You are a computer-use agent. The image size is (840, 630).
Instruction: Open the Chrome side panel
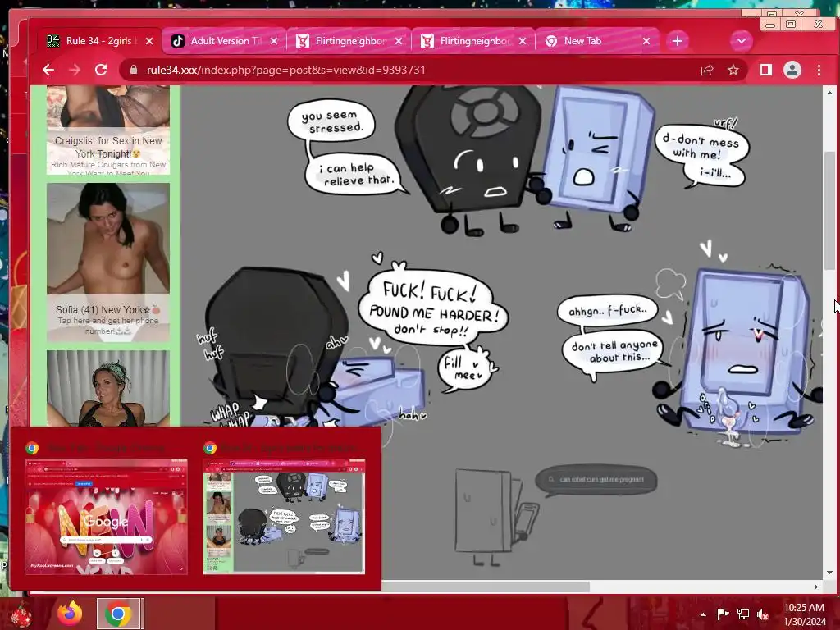(x=766, y=71)
